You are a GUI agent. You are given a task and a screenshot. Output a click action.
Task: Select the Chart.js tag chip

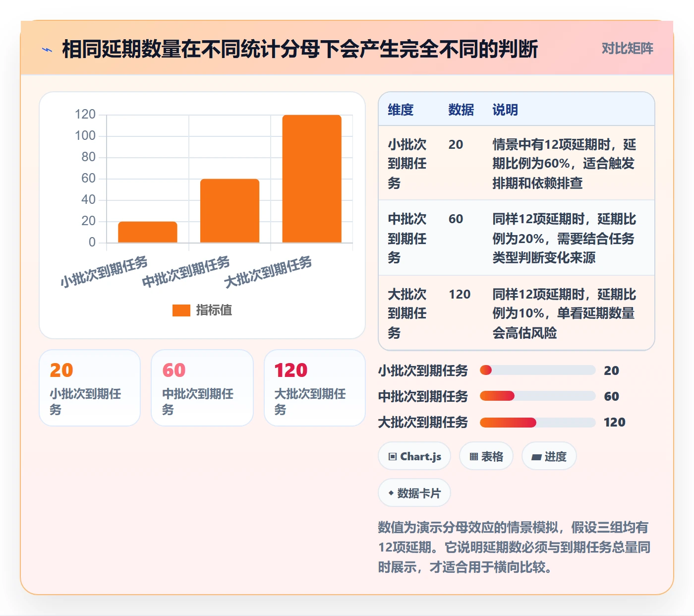pyautogui.click(x=414, y=456)
